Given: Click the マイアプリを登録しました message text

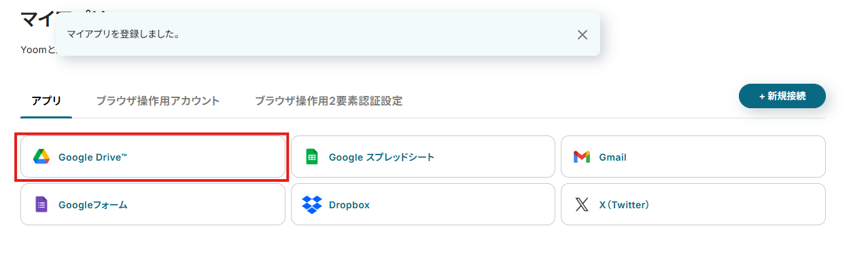Looking at the screenshot, I should (123, 33).
